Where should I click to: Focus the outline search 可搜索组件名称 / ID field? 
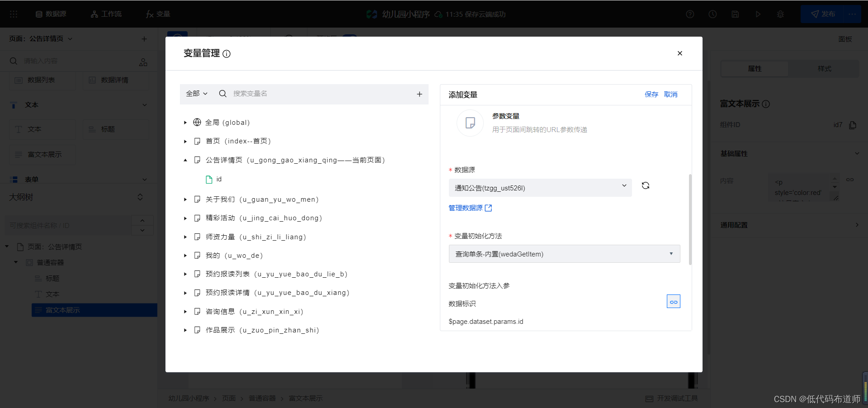68,225
